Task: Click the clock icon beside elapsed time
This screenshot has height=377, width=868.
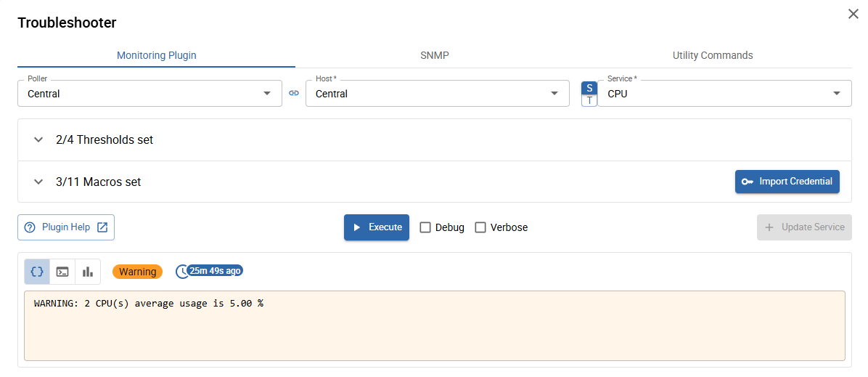Action: 181,272
